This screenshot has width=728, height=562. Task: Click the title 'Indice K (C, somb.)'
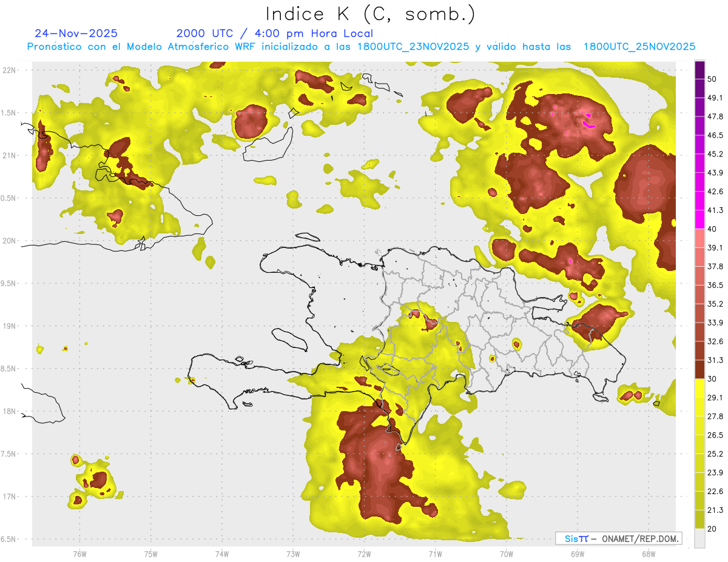click(x=370, y=14)
